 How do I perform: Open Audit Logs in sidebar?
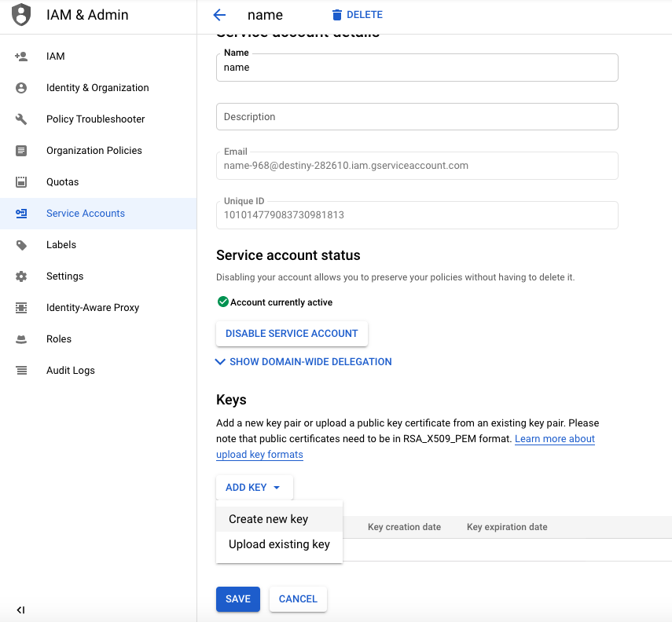71,371
